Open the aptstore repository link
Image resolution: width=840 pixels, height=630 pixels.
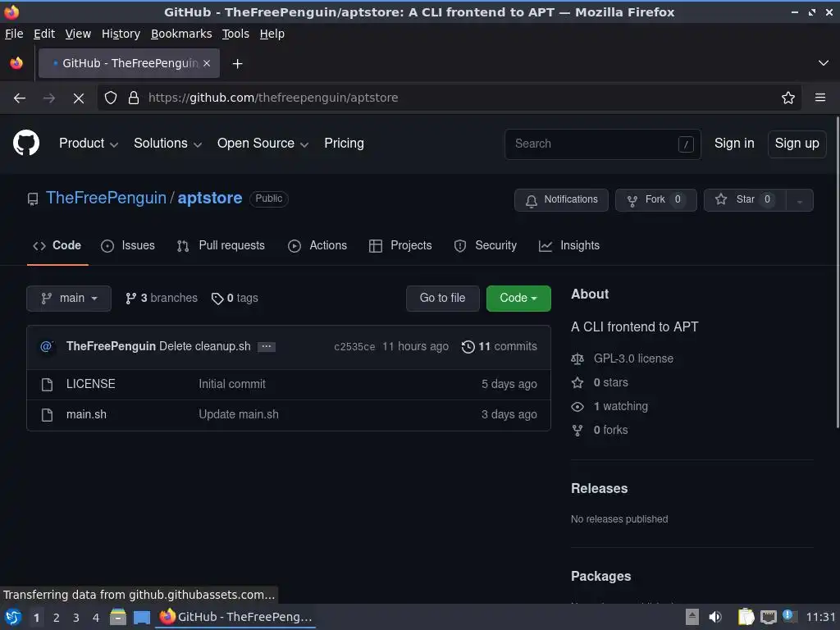tap(210, 198)
